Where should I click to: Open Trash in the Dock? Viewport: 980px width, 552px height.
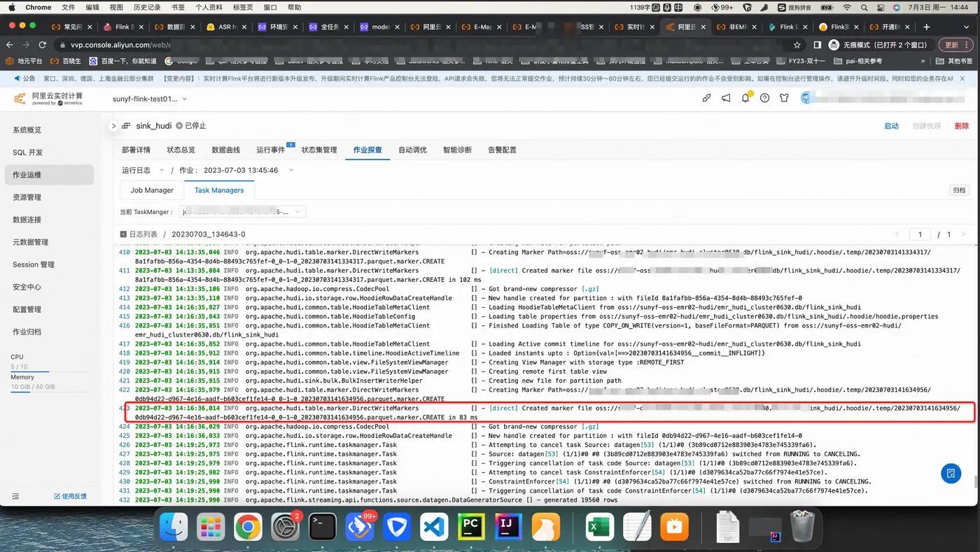click(802, 527)
